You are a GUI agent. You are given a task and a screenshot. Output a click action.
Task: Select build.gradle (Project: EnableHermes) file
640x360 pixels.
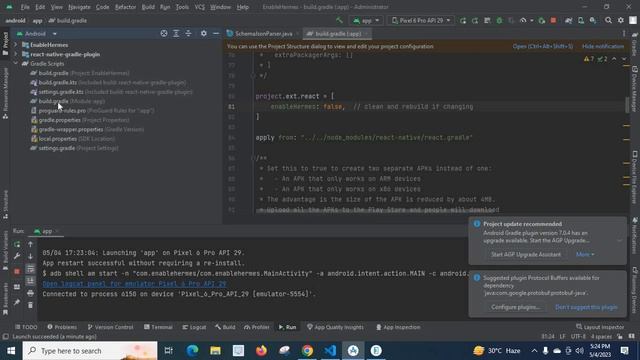[x=80, y=73]
